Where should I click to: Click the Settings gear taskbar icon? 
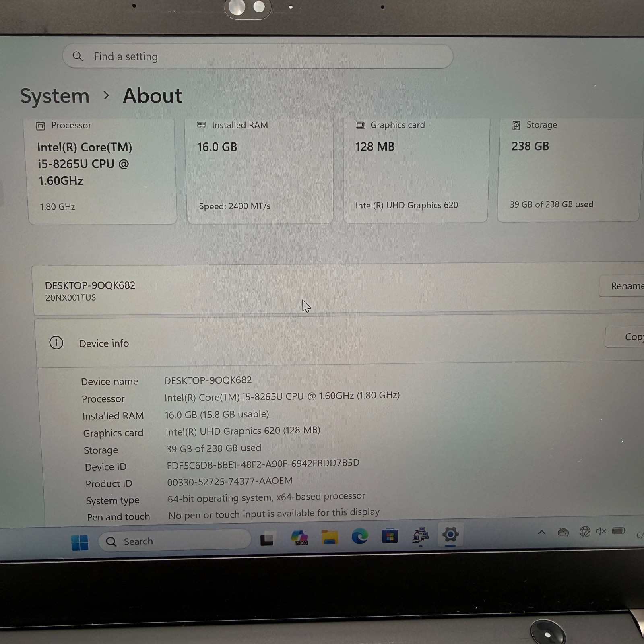(x=450, y=535)
